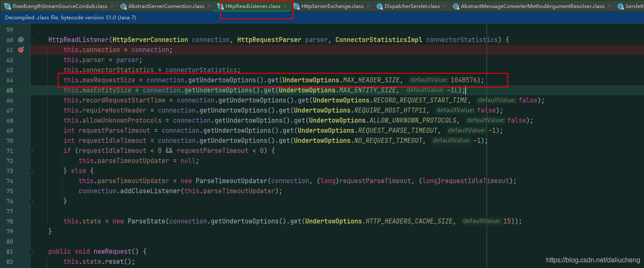Click the MAX_ENTITY_SIZE constant
This screenshot has height=268, width=644.
(367, 90)
